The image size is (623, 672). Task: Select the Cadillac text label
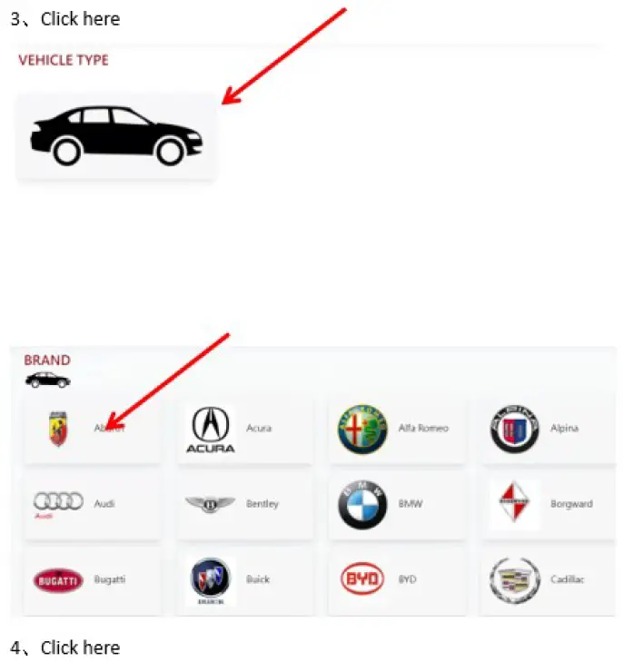(568, 579)
